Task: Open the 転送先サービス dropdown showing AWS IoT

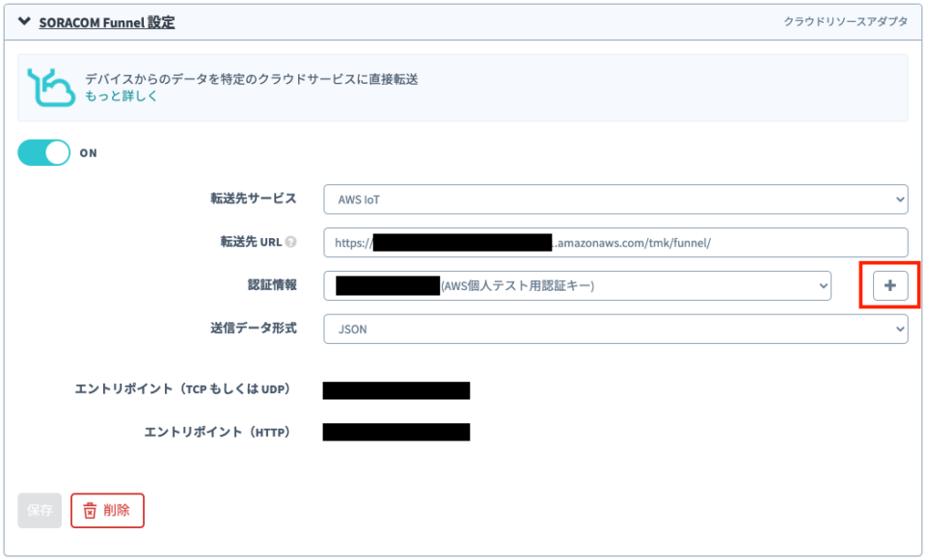Action: click(615, 200)
